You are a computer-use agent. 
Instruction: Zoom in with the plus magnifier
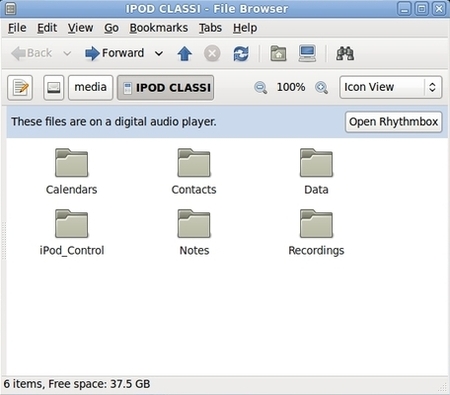point(321,88)
